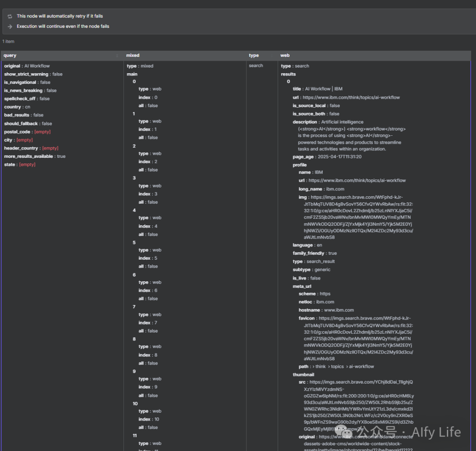Click the 'description' Artificial intelligence text
476x451 pixels.
click(x=349, y=135)
